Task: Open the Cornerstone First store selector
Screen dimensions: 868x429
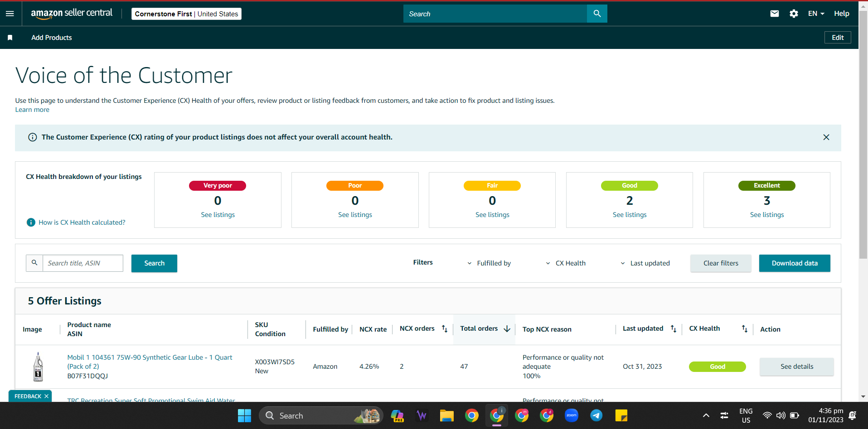Action: pos(186,14)
